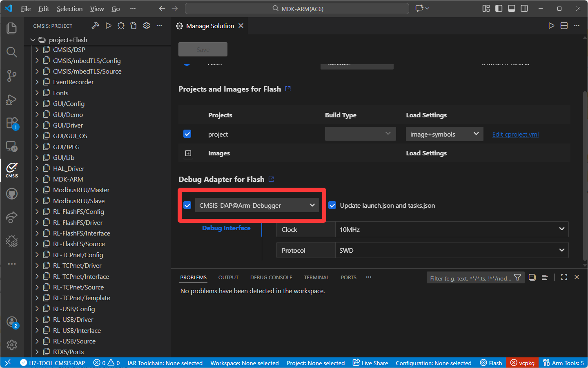
Task: Click the Edit cproject.yml link
Action: click(x=515, y=134)
